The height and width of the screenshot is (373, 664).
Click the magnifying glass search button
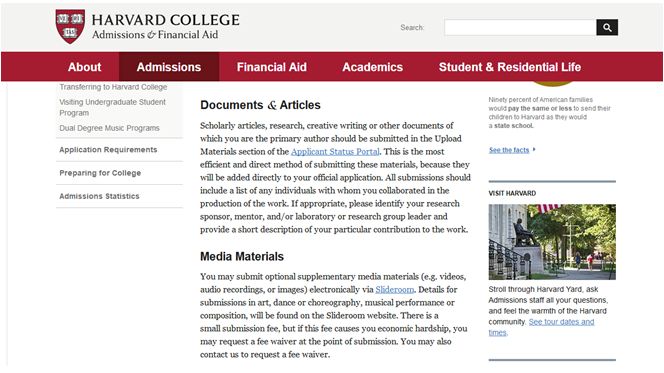[607, 28]
